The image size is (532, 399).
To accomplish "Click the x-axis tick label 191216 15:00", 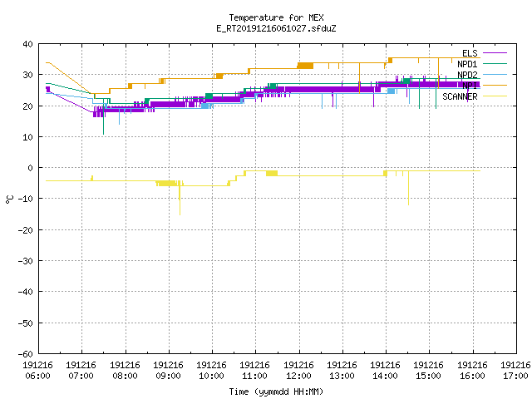I will (429, 370).
